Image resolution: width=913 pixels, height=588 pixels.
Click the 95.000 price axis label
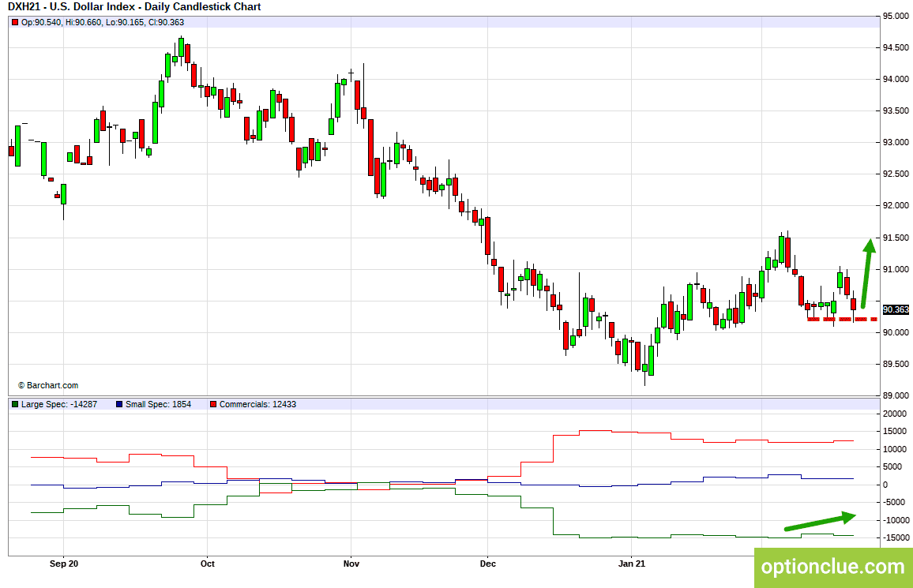click(x=896, y=16)
